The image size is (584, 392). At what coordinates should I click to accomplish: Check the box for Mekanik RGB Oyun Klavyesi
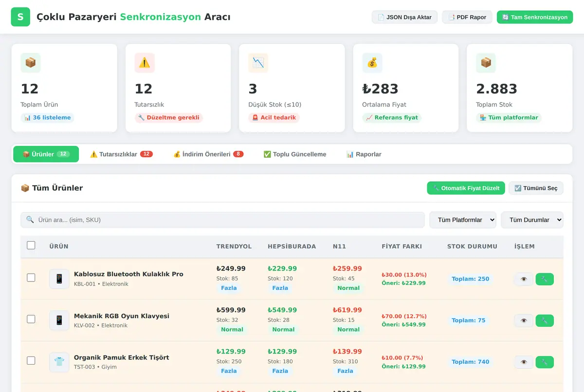(31, 319)
